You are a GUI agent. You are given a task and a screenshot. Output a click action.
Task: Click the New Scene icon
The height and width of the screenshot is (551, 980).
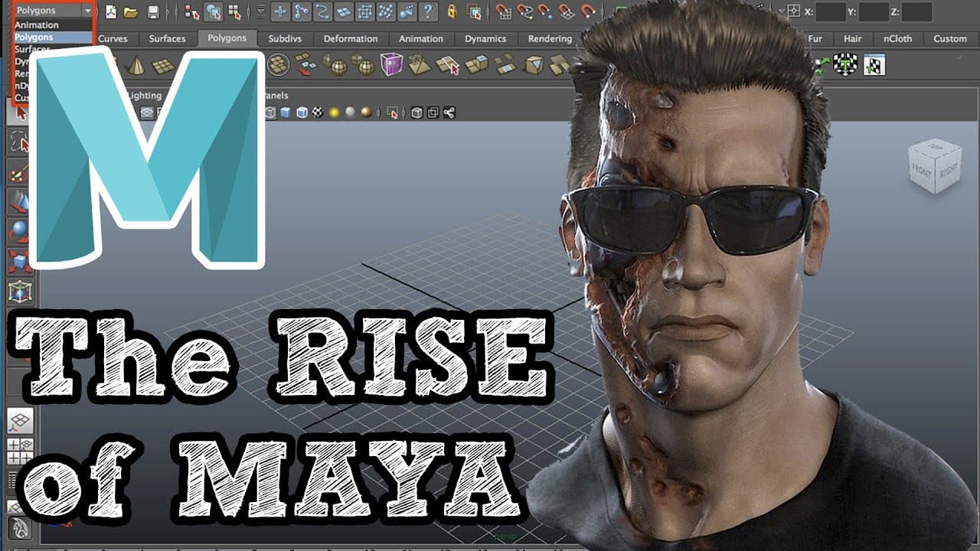[111, 11]
